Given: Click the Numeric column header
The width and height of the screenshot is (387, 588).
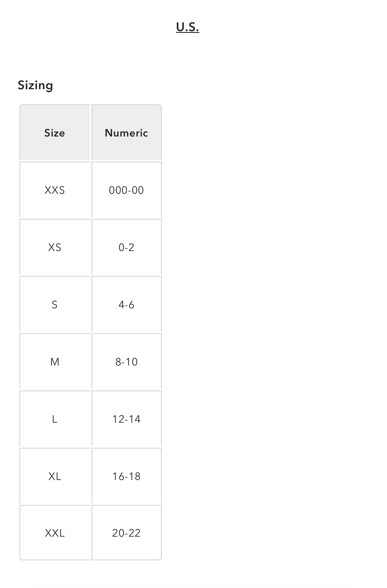Looking at the screenshot, I should tap(126, 132).
